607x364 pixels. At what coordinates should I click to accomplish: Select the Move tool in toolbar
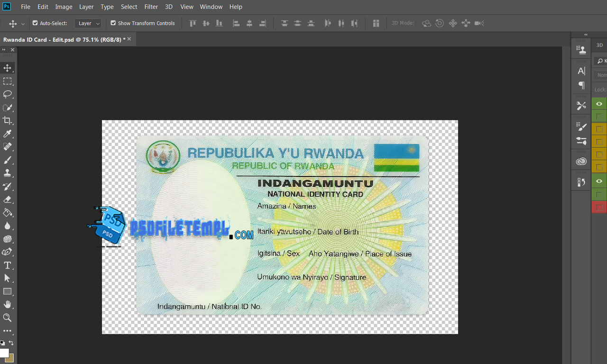8,68
